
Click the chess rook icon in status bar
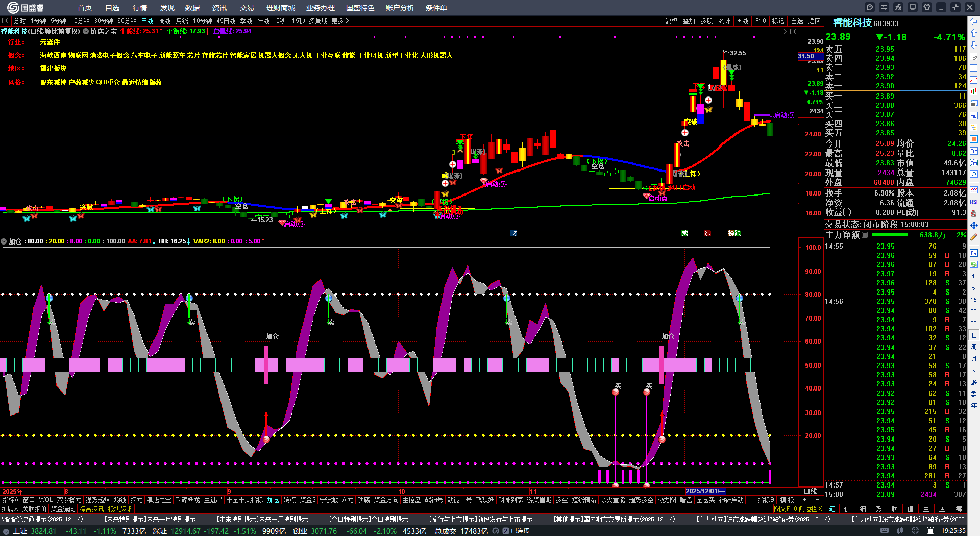930,531
